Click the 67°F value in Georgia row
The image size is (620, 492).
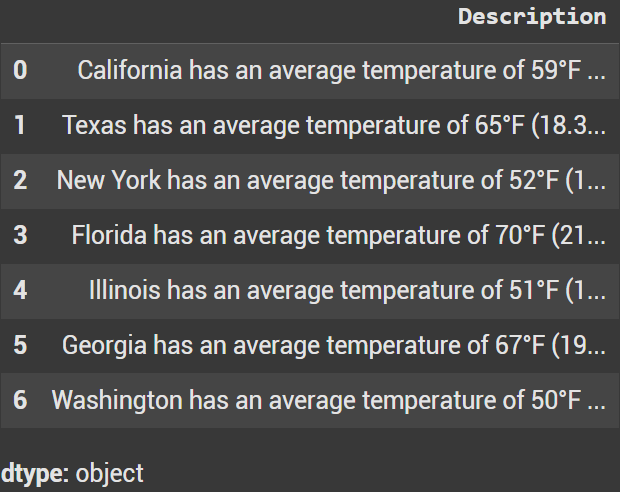522,345
